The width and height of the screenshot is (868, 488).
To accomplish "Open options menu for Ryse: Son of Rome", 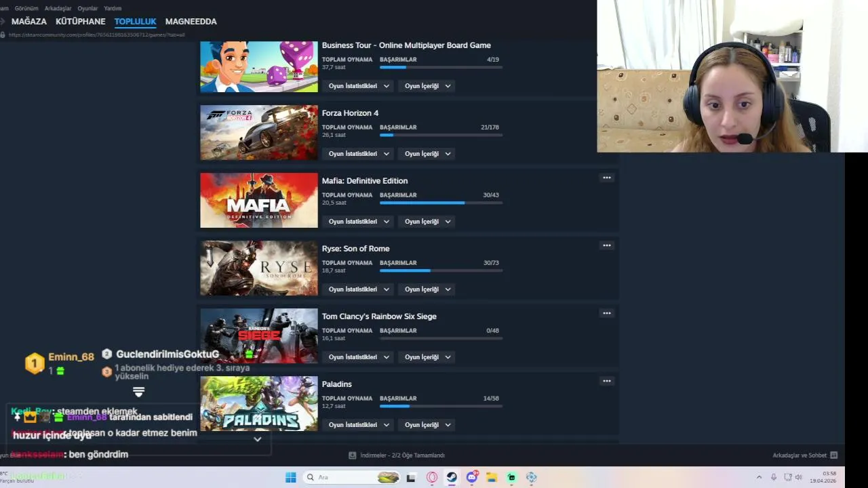I will 607,245.
